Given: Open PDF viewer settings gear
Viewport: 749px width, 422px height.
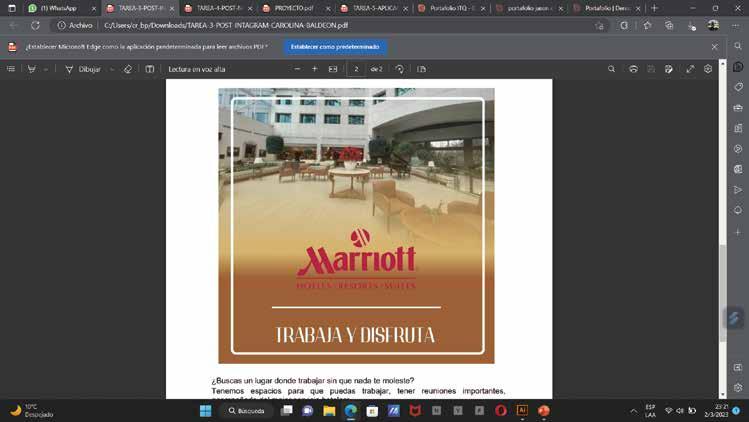Looking at the screenshot, I should pos(708,69).
